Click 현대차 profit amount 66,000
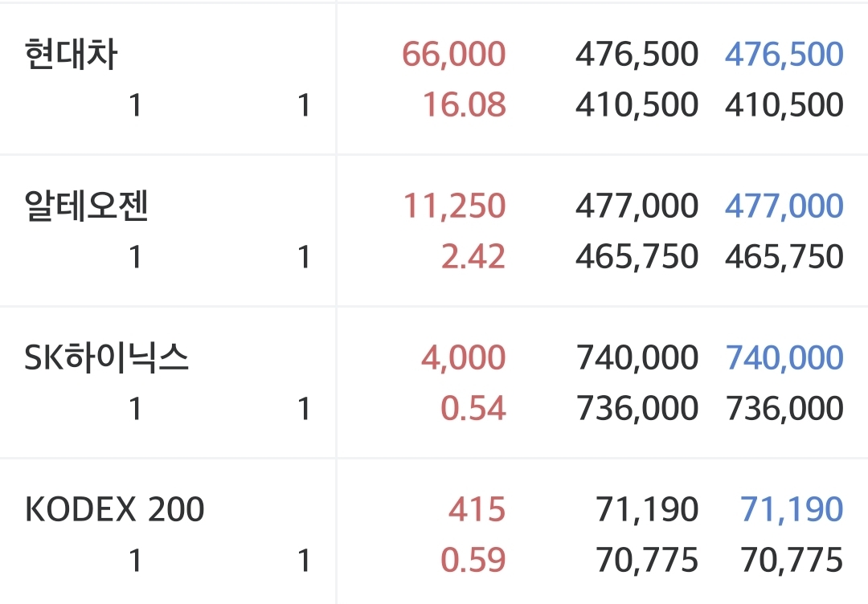868x604 pixels. 453,54
